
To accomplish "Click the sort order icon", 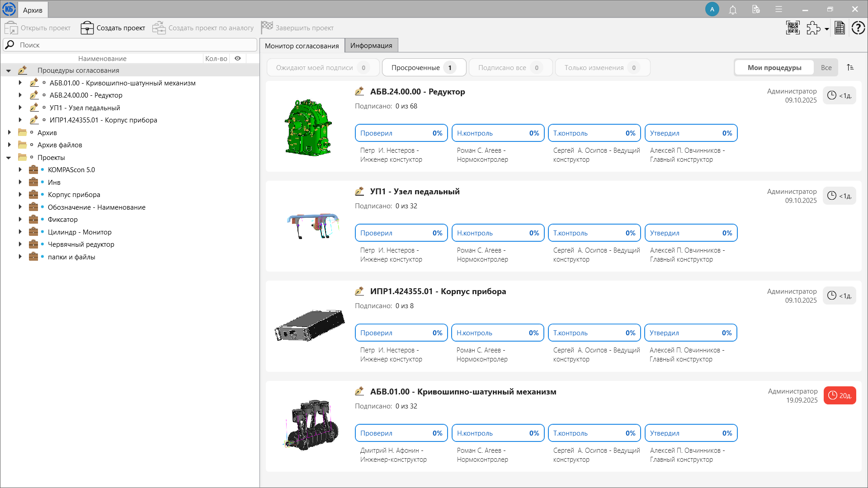I will click(x=850, y=67).
